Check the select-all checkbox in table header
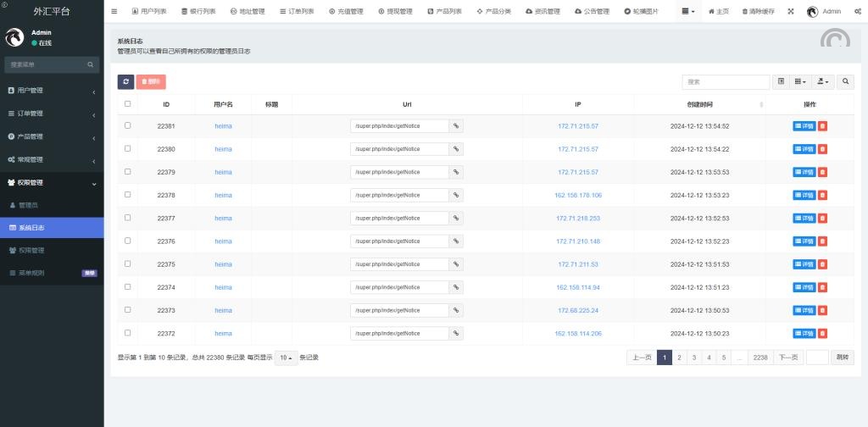The width and height of the screenshot is (868, 427). pos(128,104)
